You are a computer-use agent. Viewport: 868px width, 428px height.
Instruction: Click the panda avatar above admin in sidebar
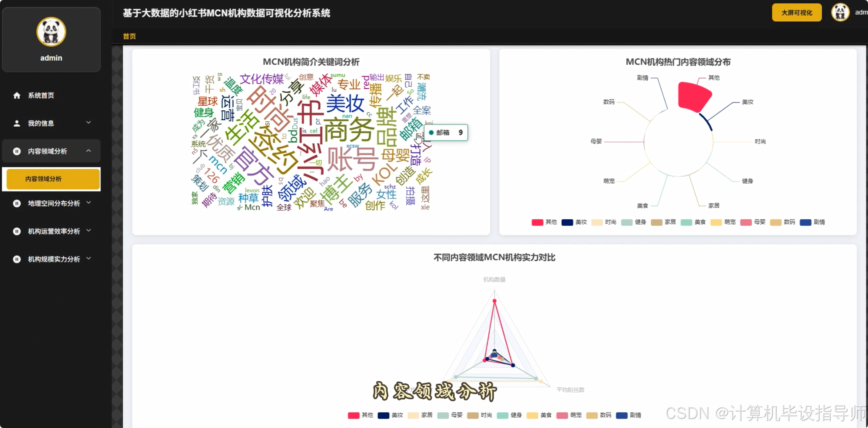(x=51, y=32)
